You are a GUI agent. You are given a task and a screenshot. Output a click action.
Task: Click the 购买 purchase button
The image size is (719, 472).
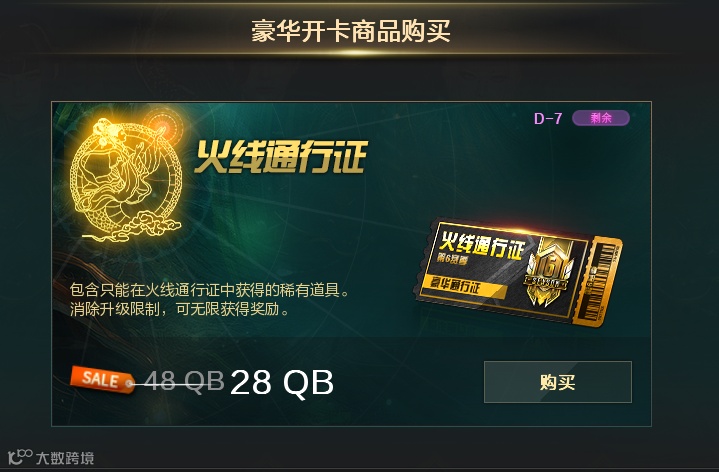(558, 382)
